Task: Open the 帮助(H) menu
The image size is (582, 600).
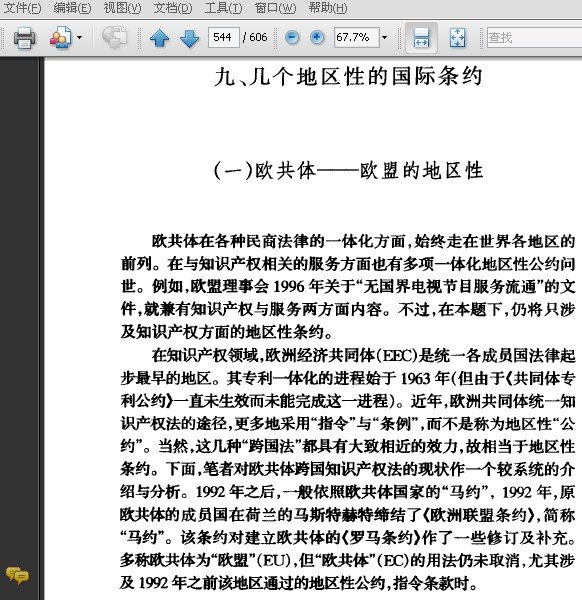Action: point(328,8)
